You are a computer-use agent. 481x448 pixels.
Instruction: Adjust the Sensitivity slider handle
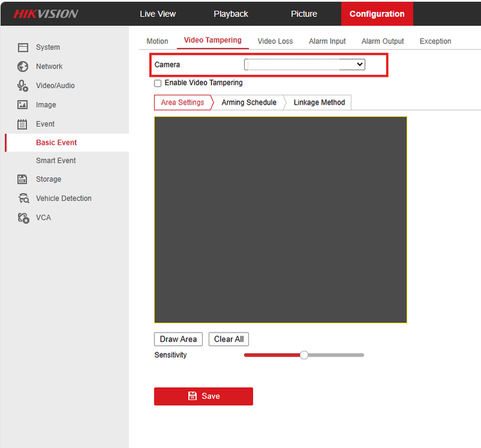[x=304, y=355]
